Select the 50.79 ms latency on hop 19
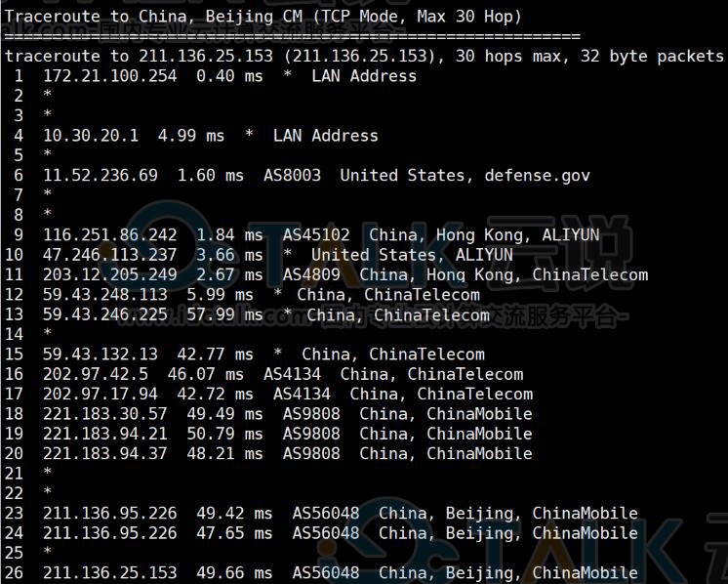This screenshot has height=584, width=728. [x=224, y=434]
